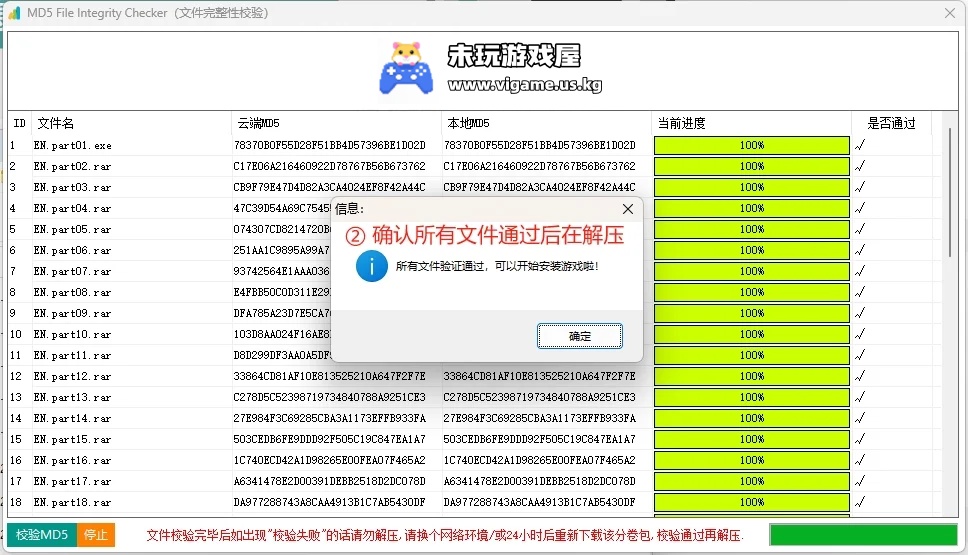The height and width of the screenshot is (555, 968).
Task: Click local MD5 starting 1C740ECD
Action: click(540, 460)
